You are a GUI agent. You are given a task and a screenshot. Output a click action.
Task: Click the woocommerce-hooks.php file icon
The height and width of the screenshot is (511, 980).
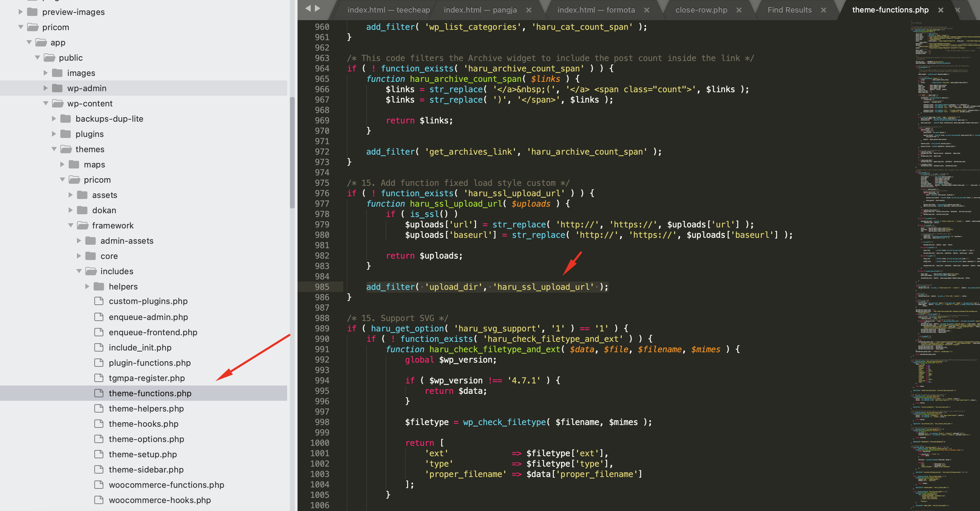pos(99,500)
